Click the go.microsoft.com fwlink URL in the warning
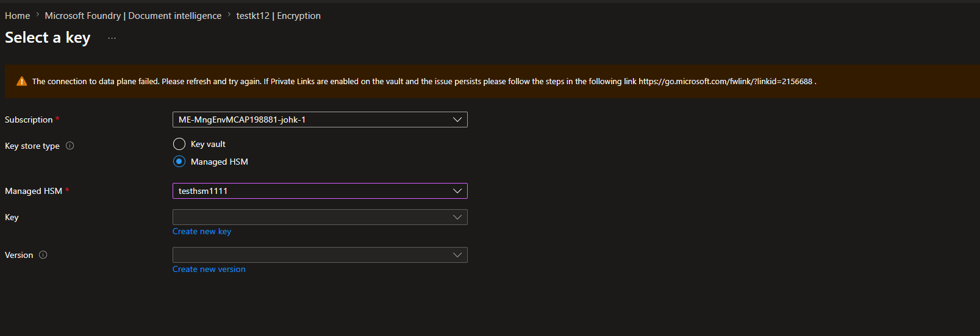The image size is (980, 336). click(725, 81)
